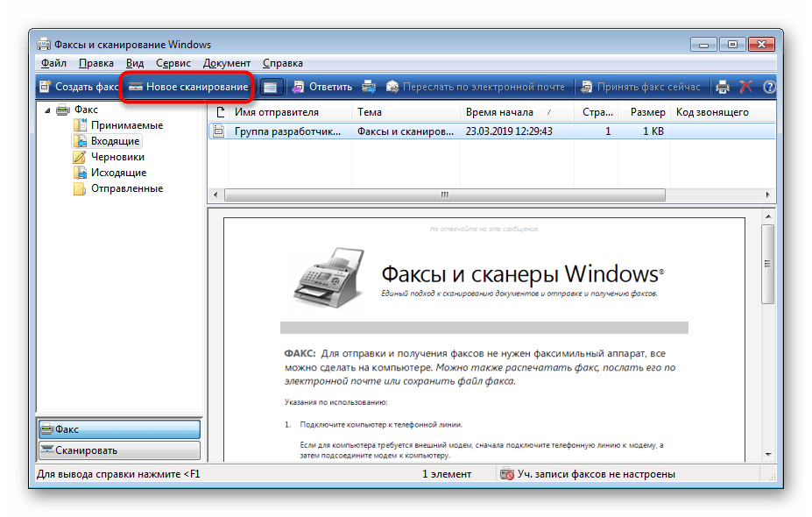This screenshot has height=517, width=812.
Task: Open help via blue question mark icon
Action: (x=769, y=87)
